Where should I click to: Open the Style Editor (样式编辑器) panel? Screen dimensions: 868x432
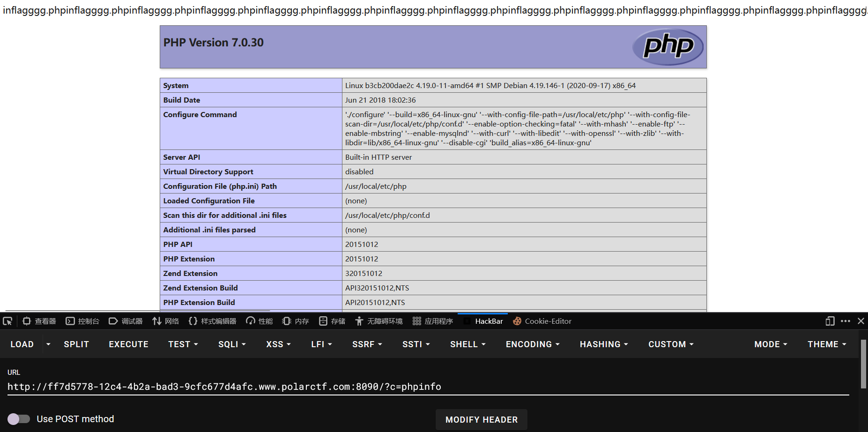click(212, 321)
